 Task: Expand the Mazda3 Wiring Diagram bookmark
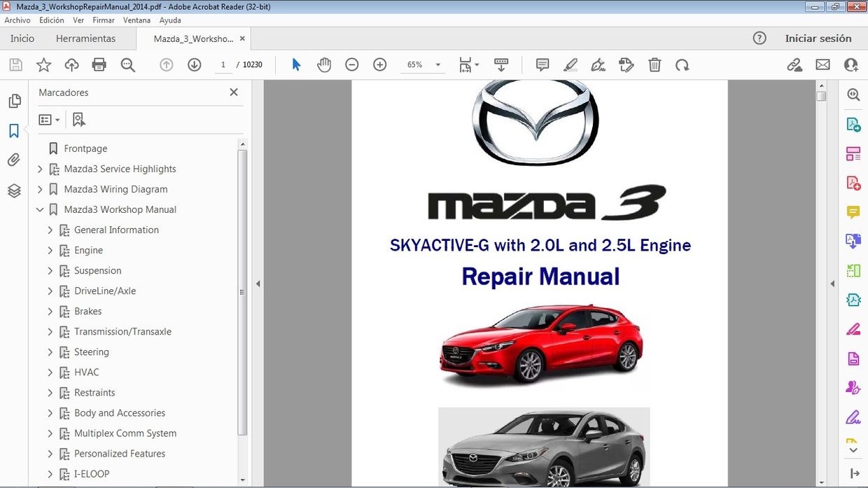pyautogui.click(x=40, y=189)
